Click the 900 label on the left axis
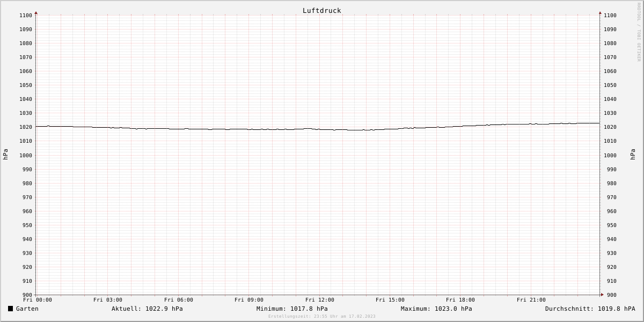Viewport: 644px width, 322px height. pyautogui.click(x=27, y=295)
